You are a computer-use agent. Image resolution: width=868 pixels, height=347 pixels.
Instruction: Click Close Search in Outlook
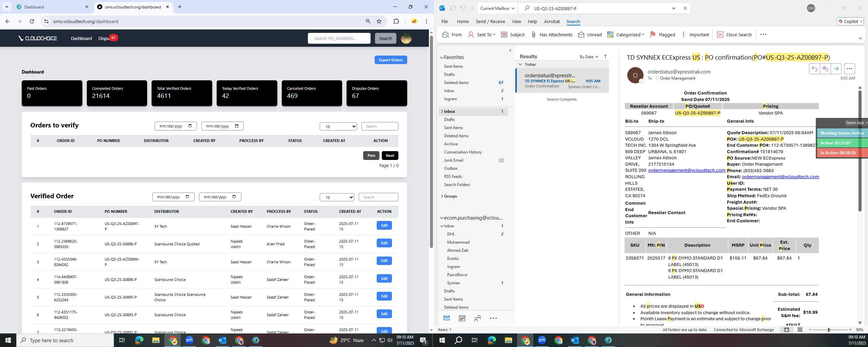[734, 35]
